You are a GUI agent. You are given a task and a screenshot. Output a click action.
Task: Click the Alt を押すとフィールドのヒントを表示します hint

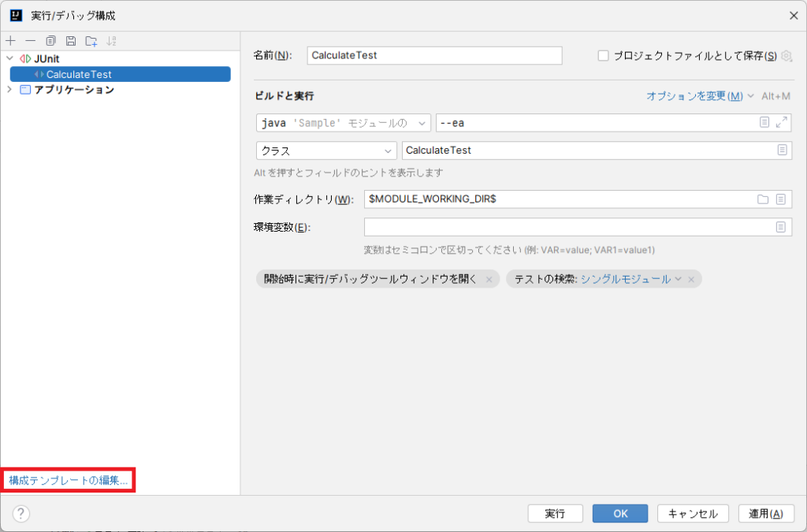(348, 173)
